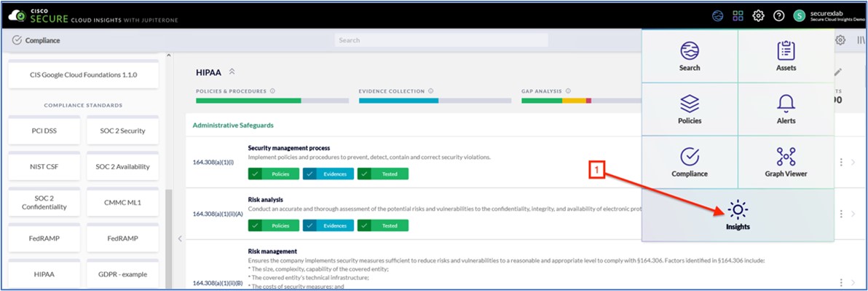Toggle the apps grid icon in header

tap(738, 15)
